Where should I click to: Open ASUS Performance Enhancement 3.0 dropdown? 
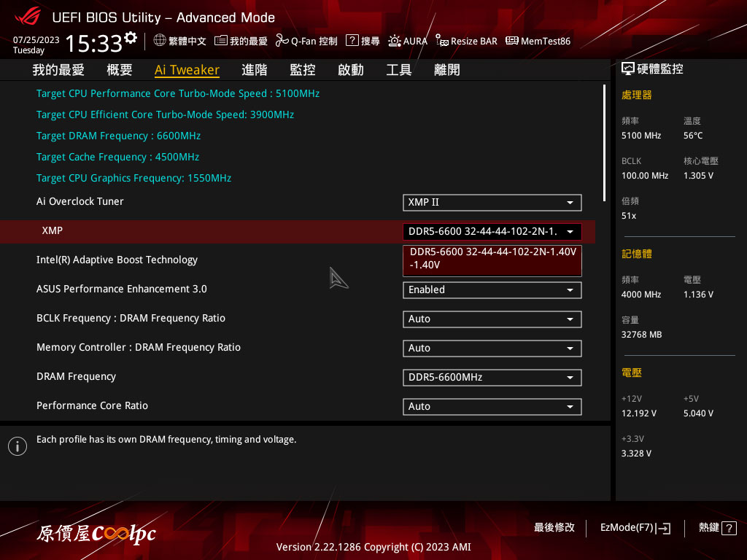pos(492,290)
